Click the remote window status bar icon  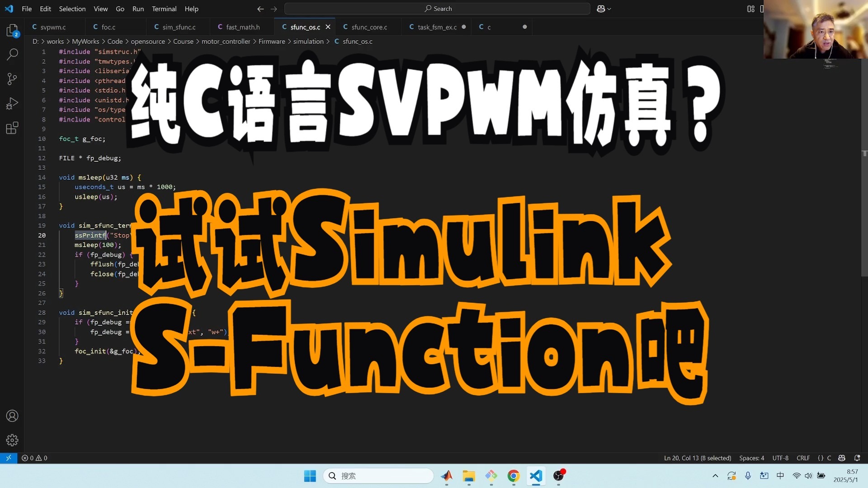click(9, 458)
